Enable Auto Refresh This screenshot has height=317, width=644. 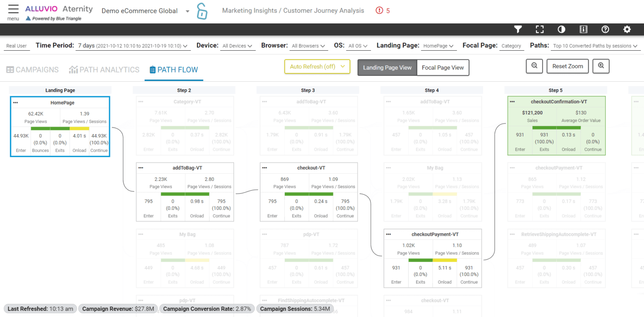click(317, 67)
